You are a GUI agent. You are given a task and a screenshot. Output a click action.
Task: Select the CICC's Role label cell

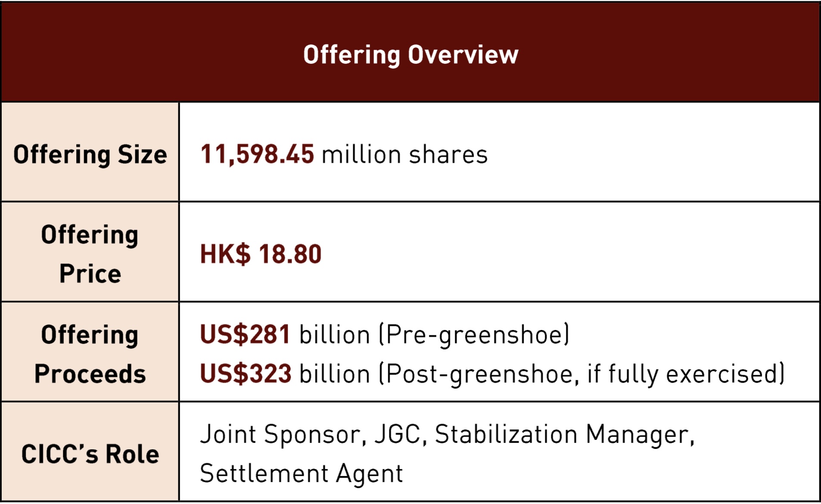click(x=90, y=451)
